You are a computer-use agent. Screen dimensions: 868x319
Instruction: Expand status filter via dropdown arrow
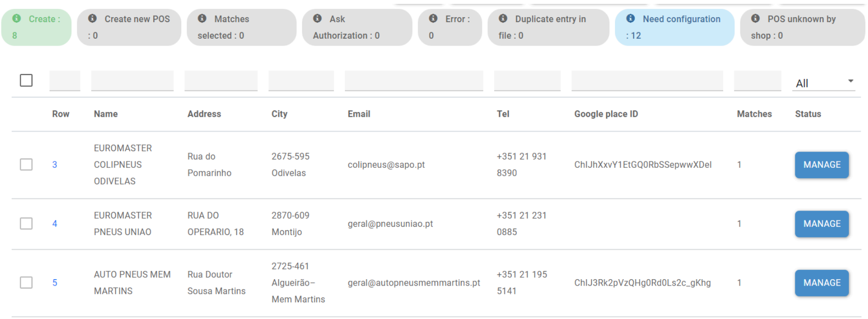(x=850, y=81)
